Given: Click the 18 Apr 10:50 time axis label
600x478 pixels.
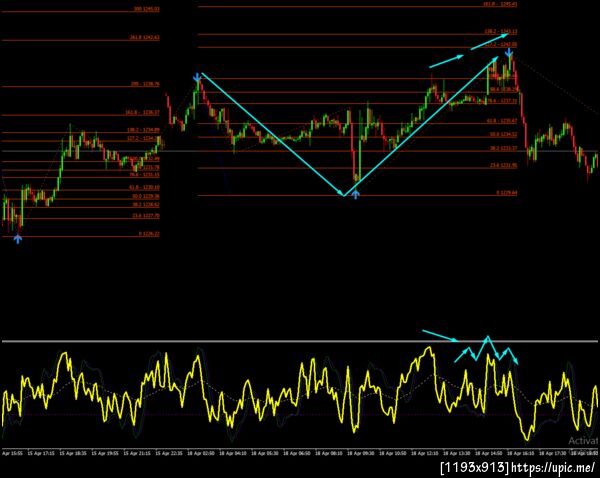Looking at the screenshot, I should click(395, 453).
